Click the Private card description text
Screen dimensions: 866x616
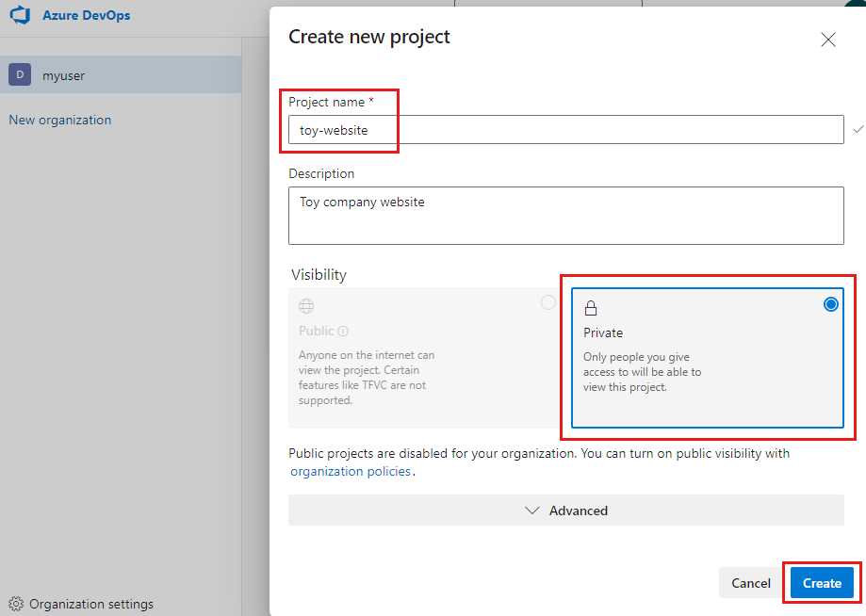(642, 372)
